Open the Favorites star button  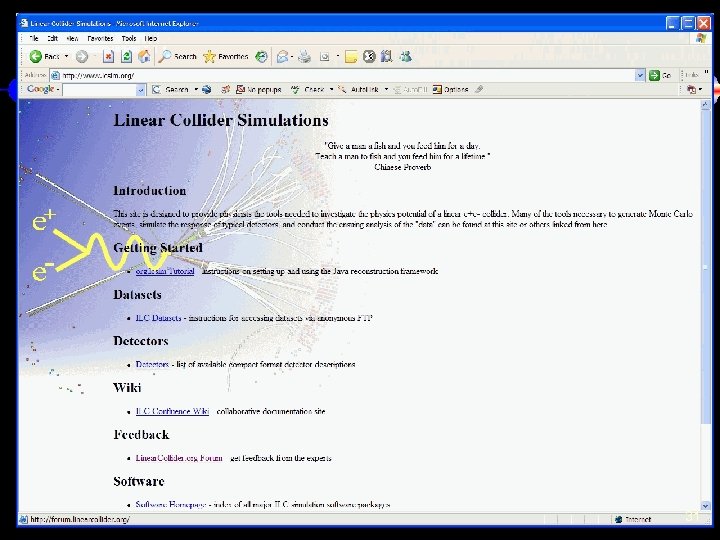click(226, 56)
